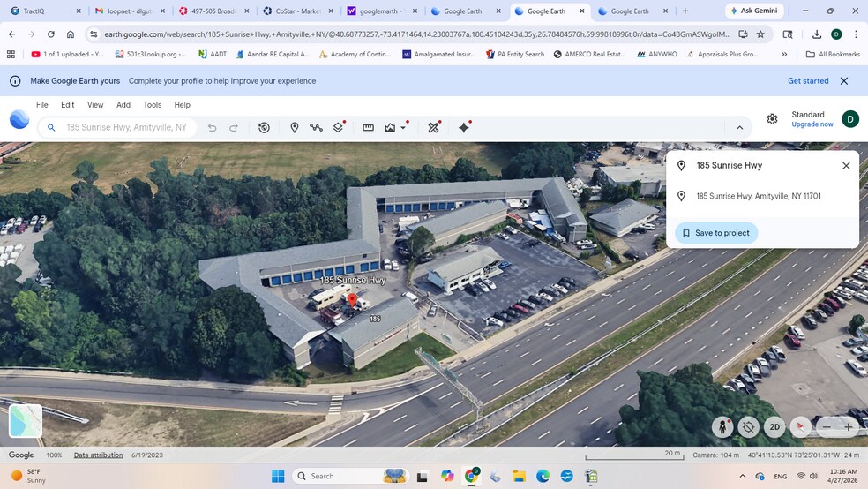Open the Tools menu
The image size is (868, 489).
tap(153, 105)
